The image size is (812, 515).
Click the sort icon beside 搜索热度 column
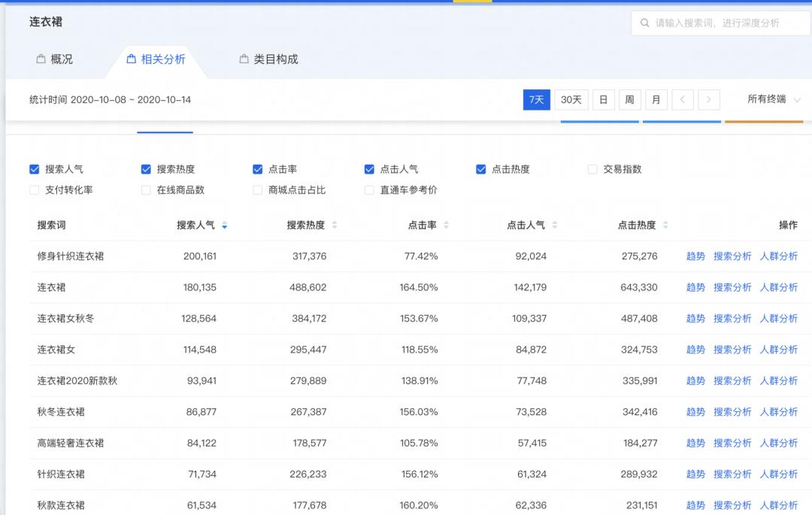tap(332, 225)
